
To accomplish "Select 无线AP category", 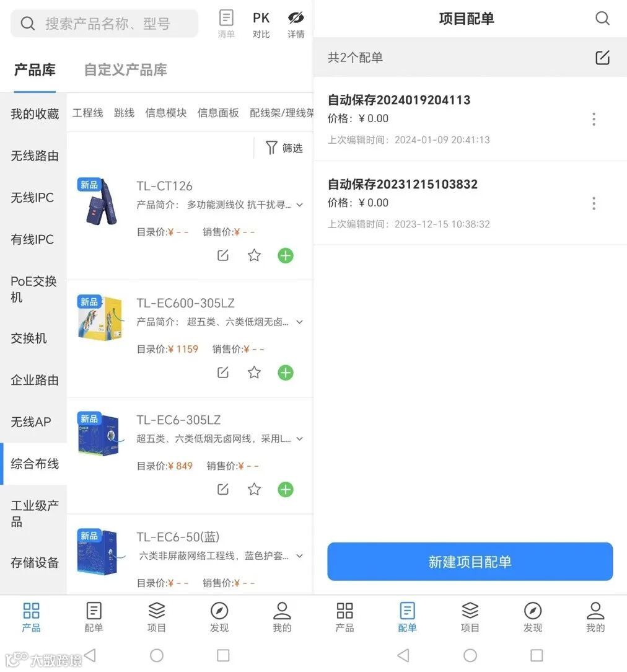I will (x=33, y=422).
